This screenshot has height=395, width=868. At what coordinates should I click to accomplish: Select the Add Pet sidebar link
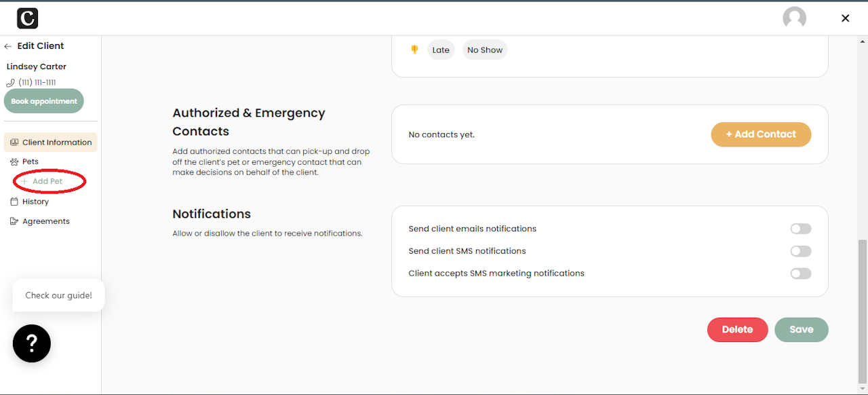click(47, 181)
